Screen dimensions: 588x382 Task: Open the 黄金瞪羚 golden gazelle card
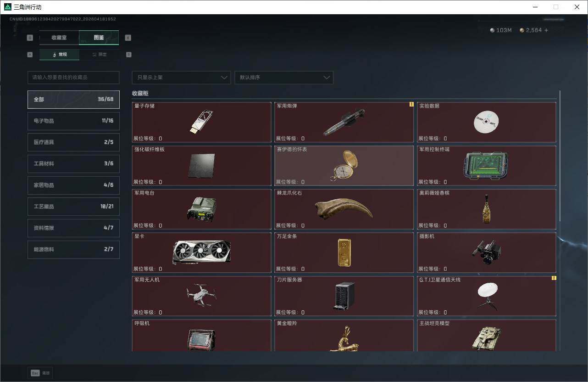coord(344,336)
